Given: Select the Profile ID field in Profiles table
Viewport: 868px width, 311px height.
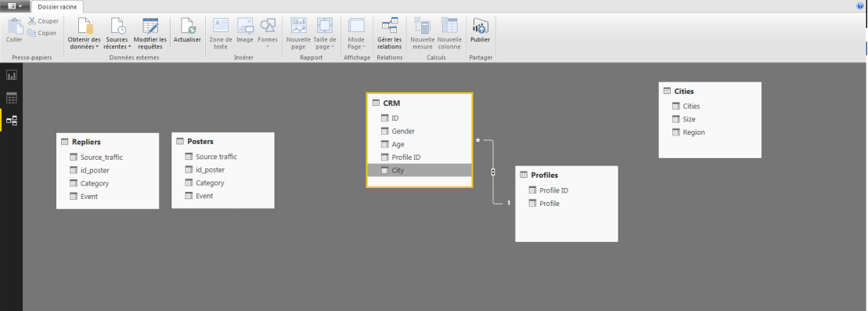Looking at the screenshot, I should (x=567, y=190).
